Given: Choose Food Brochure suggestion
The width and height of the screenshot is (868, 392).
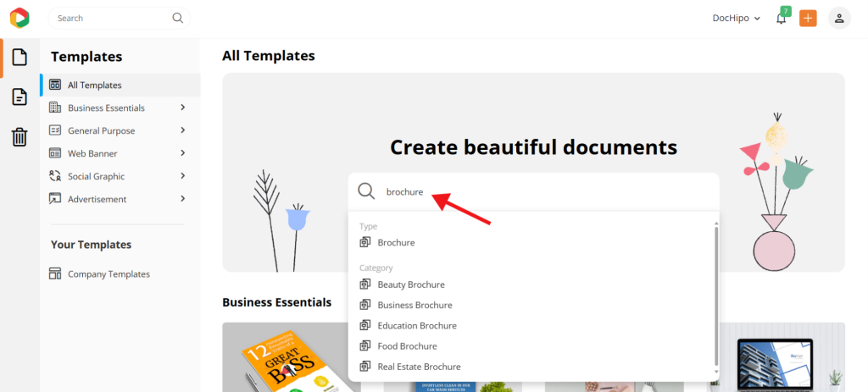Looking at the screenshot, I should click(407, 346).
